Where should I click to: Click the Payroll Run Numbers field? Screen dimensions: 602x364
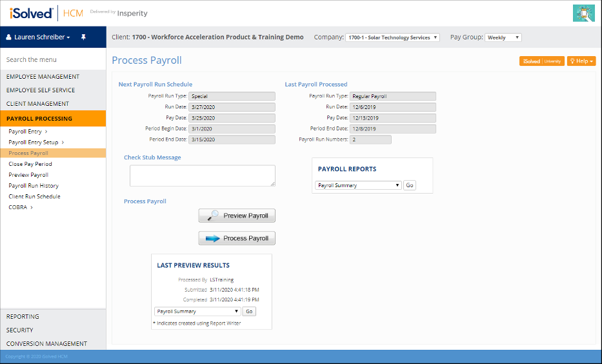370,139
